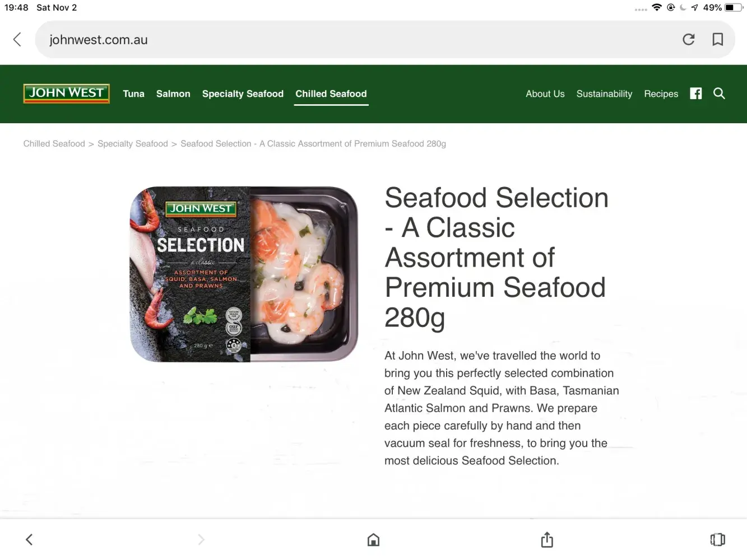Open site search magnifier icon
Image resolution: width=747 pixels, height=560 pixels.
click(719, 94)
